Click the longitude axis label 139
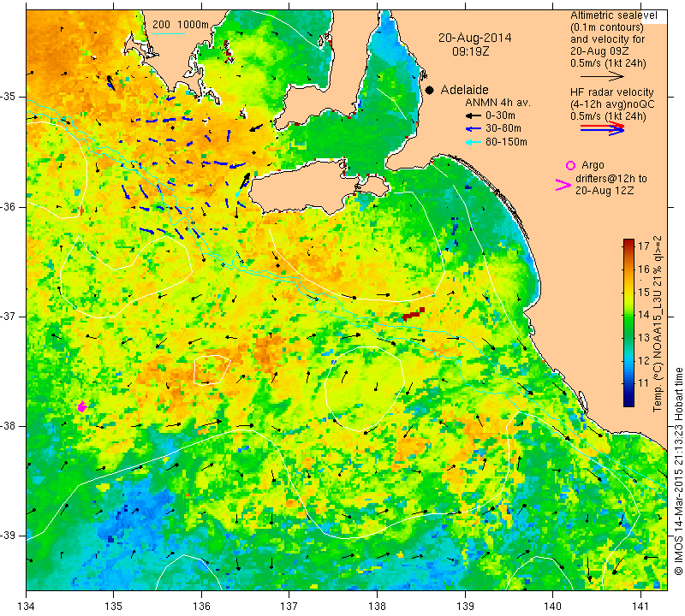Screen dimensions: 685x616 [x=465, y=607]
